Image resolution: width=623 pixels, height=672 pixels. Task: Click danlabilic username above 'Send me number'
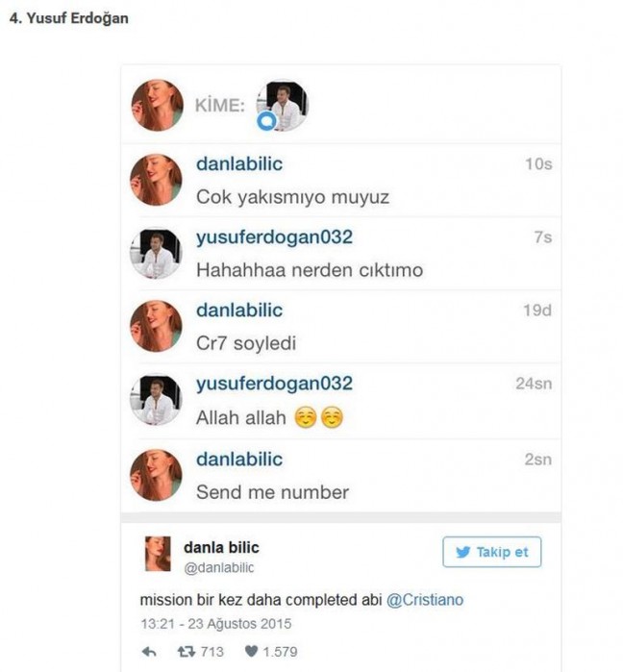(239, 460)
